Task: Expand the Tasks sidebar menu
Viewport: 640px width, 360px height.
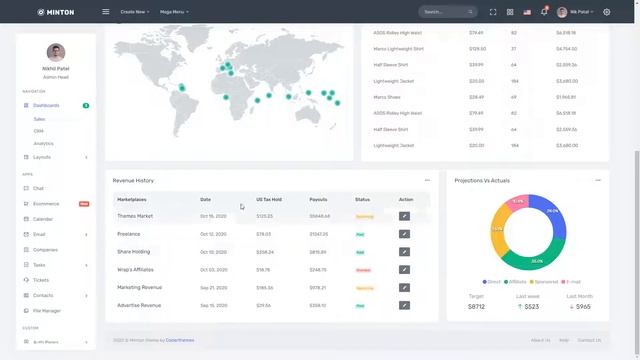Action: 56,265
